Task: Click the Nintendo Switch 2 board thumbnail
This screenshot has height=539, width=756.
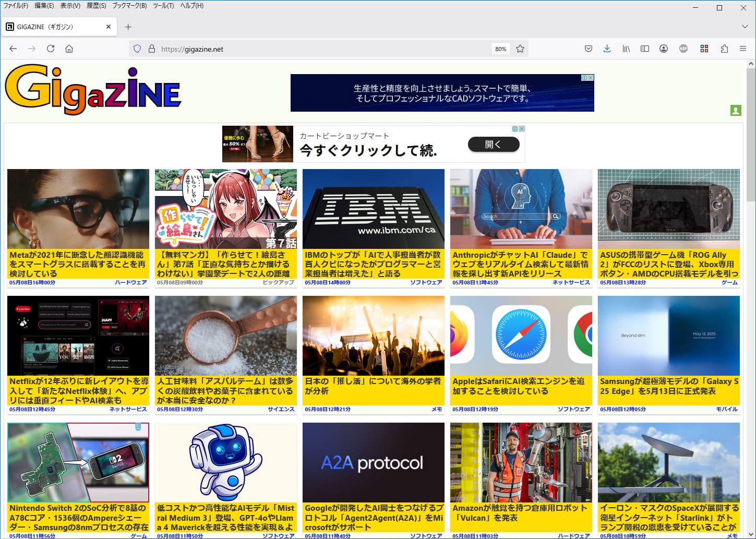Action: coord(78,462)
